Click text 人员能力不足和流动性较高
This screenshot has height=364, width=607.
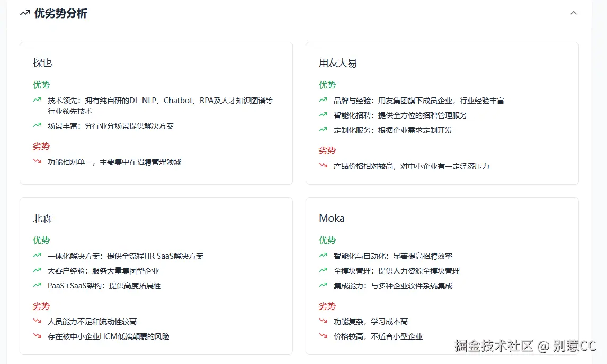92,322
